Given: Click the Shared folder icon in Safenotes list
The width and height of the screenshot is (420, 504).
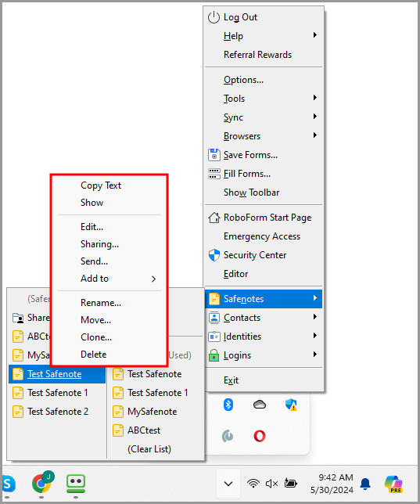Looking at the screenshot, I should (18, 318).
